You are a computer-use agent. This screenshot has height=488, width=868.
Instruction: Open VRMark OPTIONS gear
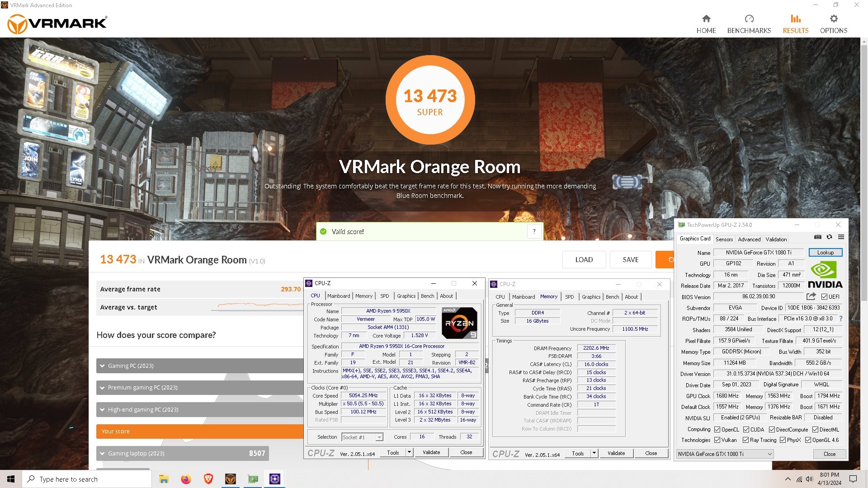[834, 24]
